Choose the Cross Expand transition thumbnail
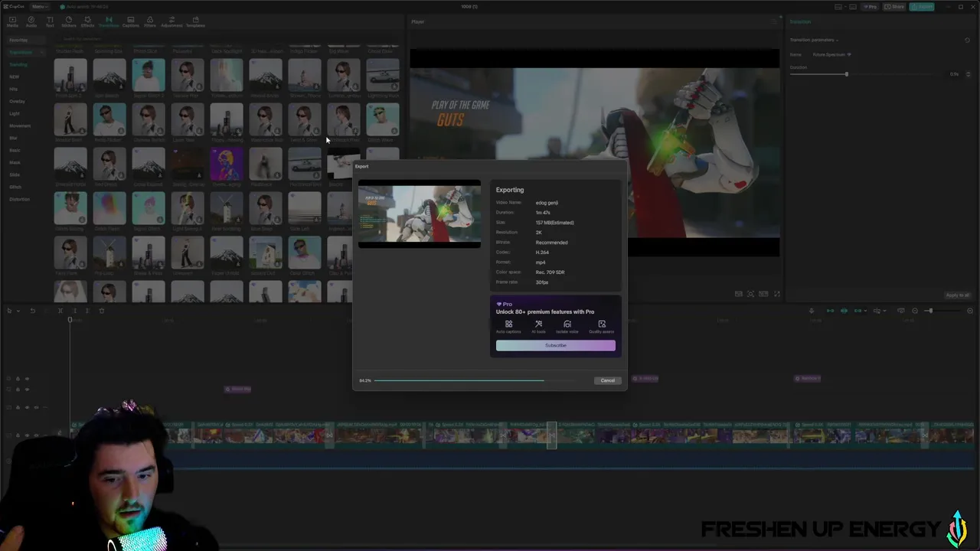This screenshot has width=980, height=551. tap(149, 164)
